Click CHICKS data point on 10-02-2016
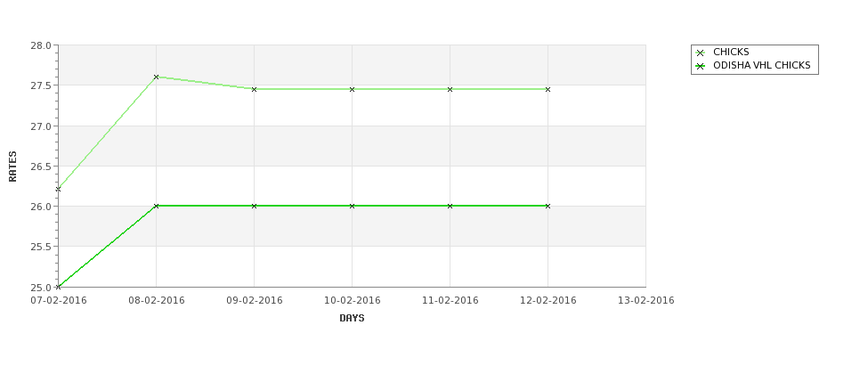This screenshot has width=868, height=382. coord(352,89)
